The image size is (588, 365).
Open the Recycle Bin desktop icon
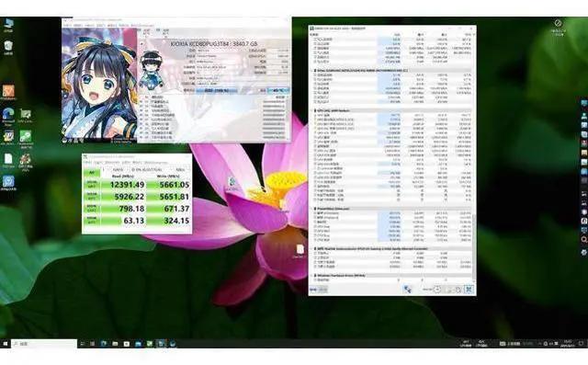[x=8, y=47]
